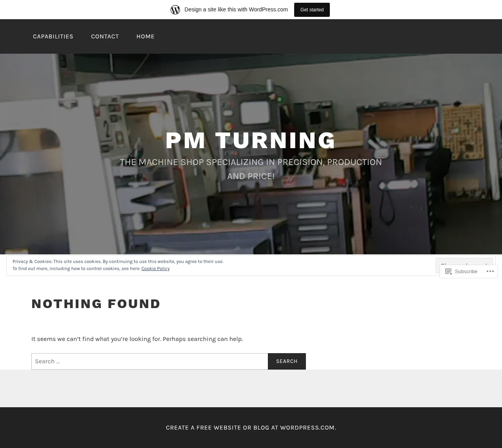This screenshot has height=448, width=502.
Task: Open the three-dots more options menu
Action: (x=490, y=271)
